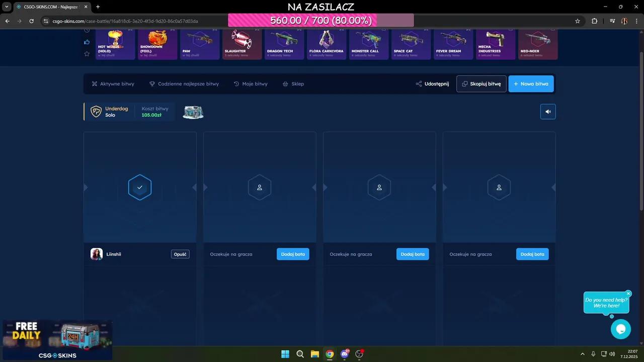
Task: Click the star icon in left sidebar
Action: [x=87, y=54]
